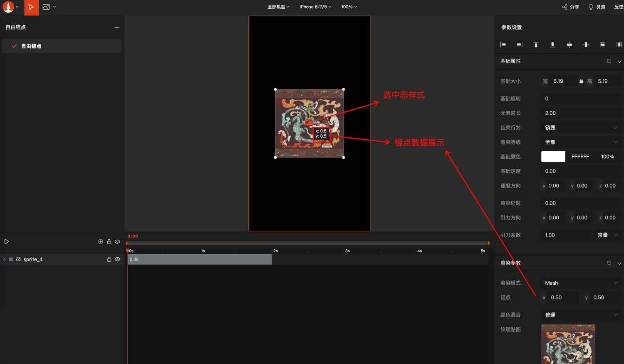Image resolution: width=624 pixels, height=364 pixels.
Task: Align element to left edge
Action: (503, 44)
